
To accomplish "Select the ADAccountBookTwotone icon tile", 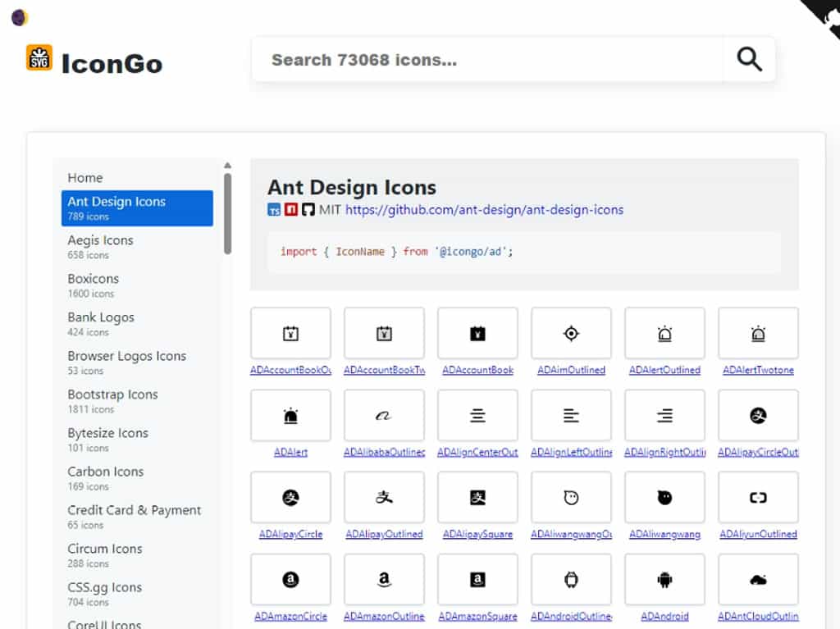I will coord(384,333).
